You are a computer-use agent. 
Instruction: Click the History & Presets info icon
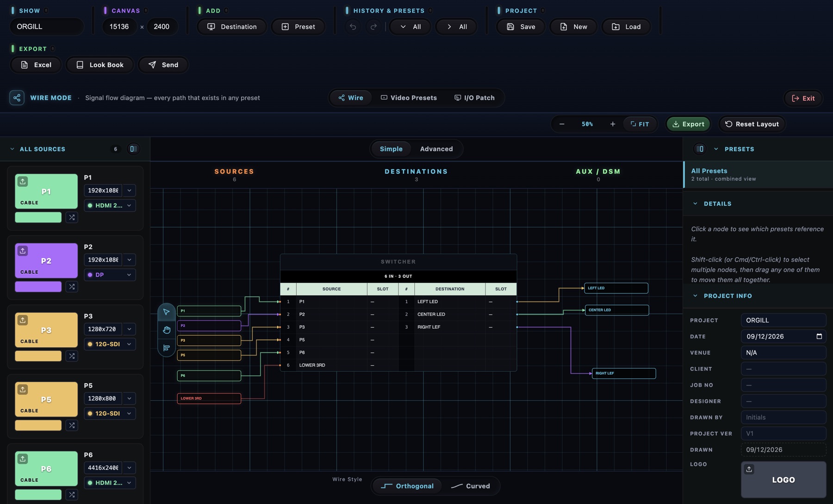(x=430, y=11)
